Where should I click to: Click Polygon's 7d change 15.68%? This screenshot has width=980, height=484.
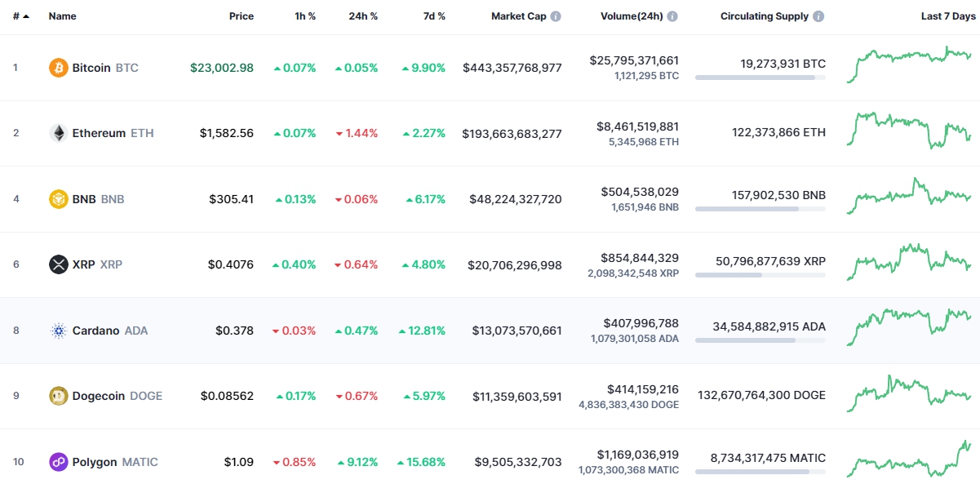pos(422,462)
